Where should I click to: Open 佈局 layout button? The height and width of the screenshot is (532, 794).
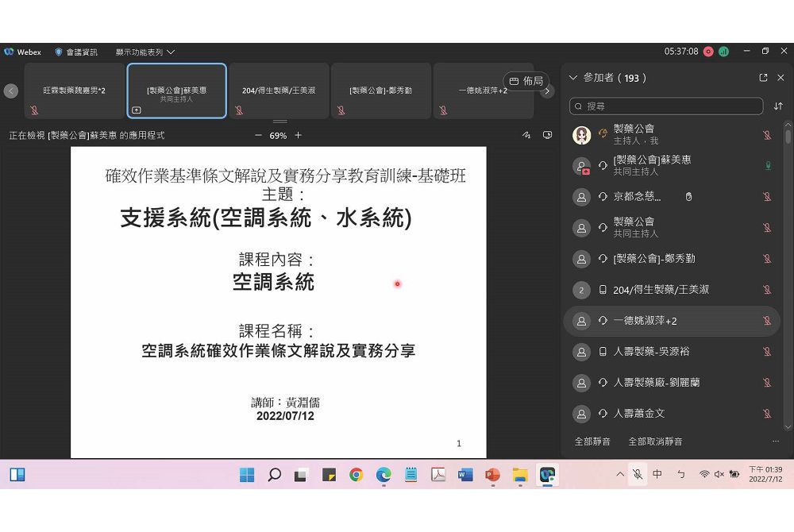526,81
